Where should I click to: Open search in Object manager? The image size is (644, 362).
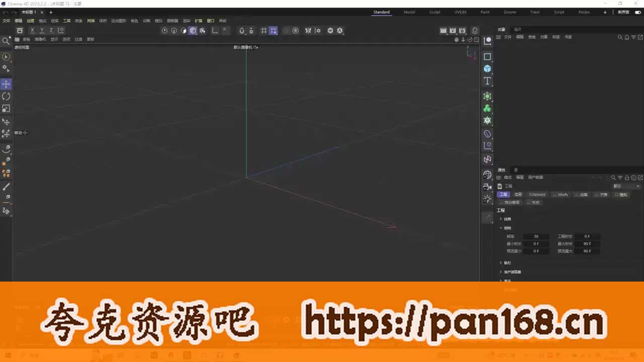[620, 37]
